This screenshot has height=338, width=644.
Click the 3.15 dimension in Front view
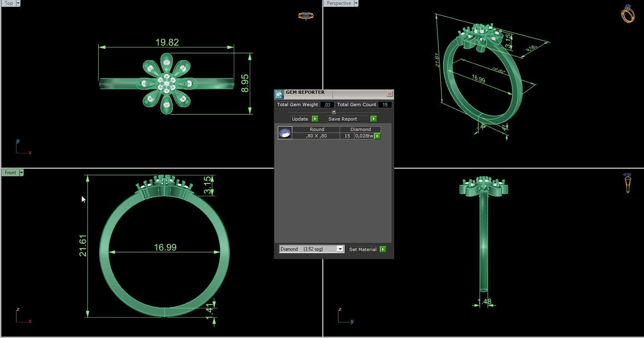207,185
